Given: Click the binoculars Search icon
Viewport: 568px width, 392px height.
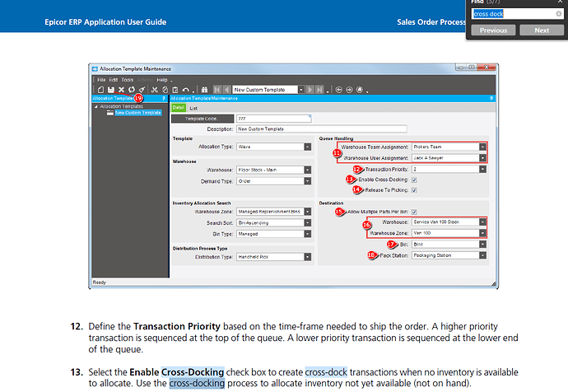Looking at the screenshot, I should coord(205,90).
